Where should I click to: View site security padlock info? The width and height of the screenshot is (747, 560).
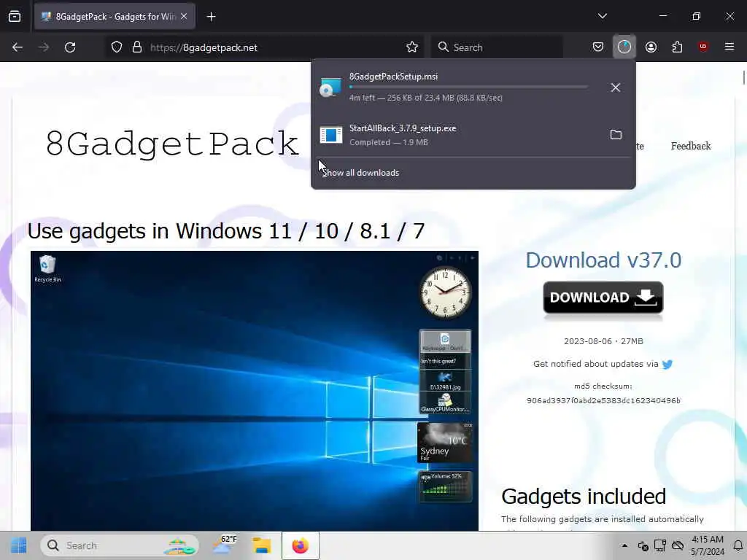(137, 47)
